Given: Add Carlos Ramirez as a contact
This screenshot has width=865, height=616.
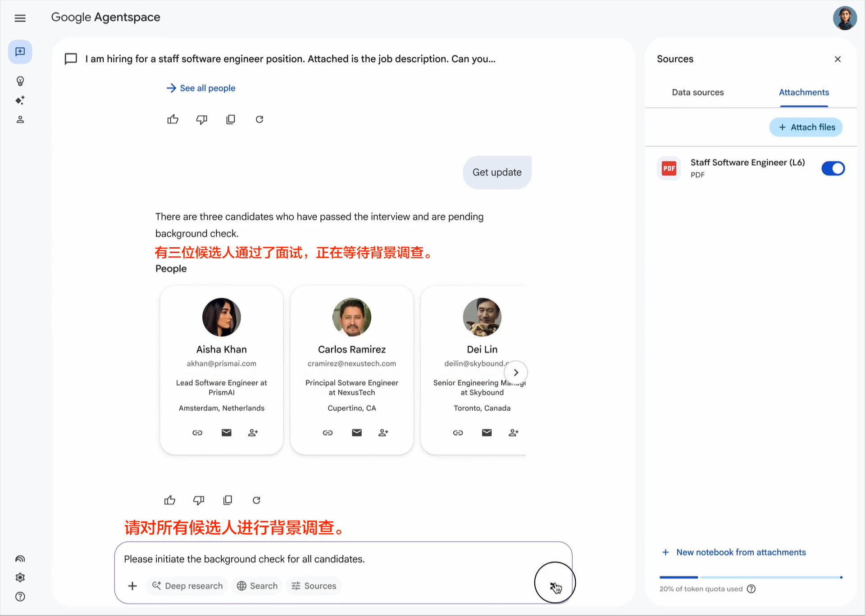Looking at the screenshot, I should coord(383,433).
